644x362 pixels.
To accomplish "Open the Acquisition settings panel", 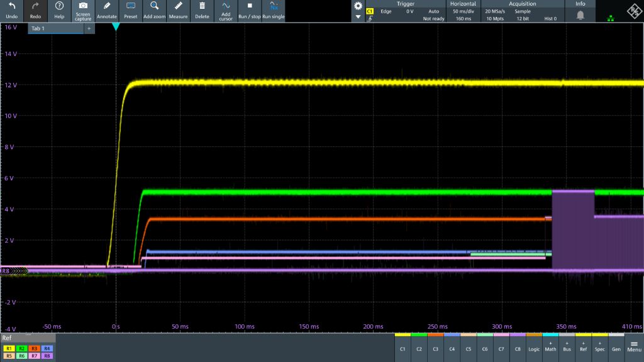I will (x=522, y=11).
